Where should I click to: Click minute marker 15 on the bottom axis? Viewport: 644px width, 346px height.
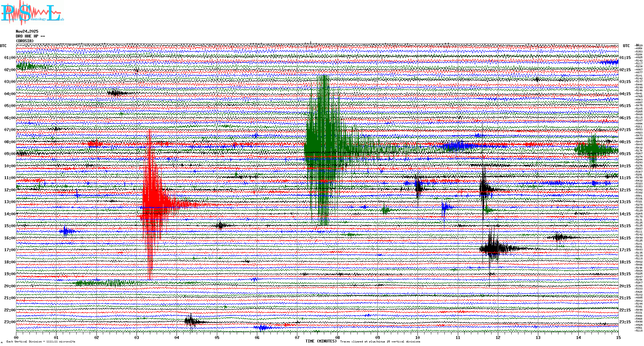618,337
